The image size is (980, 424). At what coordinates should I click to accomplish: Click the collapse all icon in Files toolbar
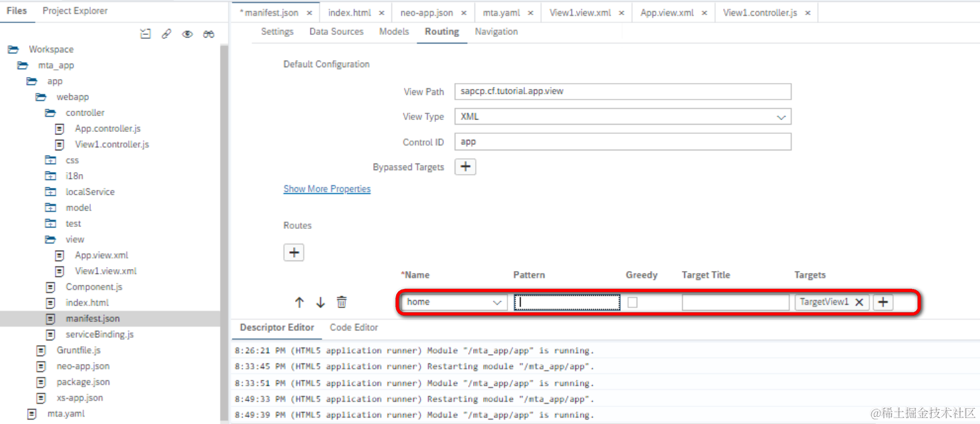[x=146, y=34]
